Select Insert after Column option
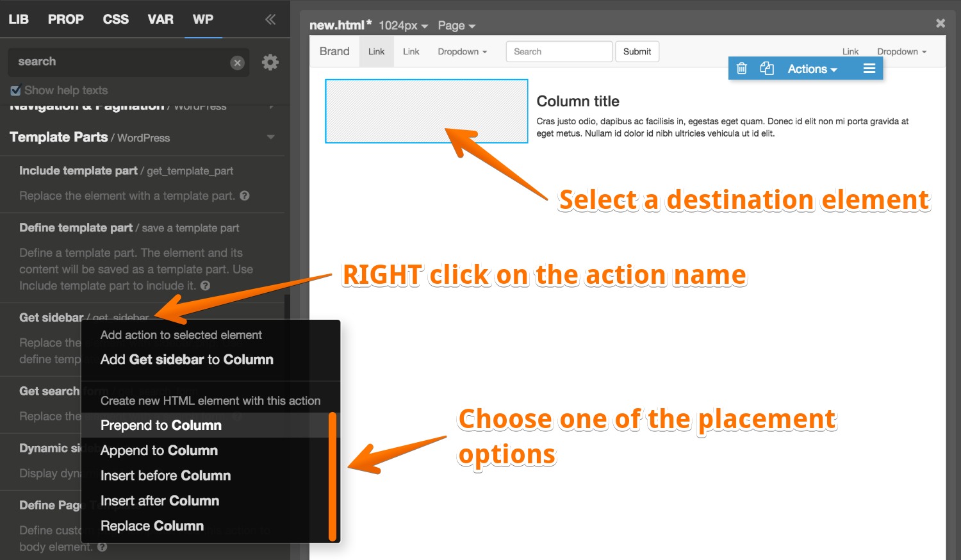This screenshot has height=560, width=961. pyautogui.click(x=160, y=500)
